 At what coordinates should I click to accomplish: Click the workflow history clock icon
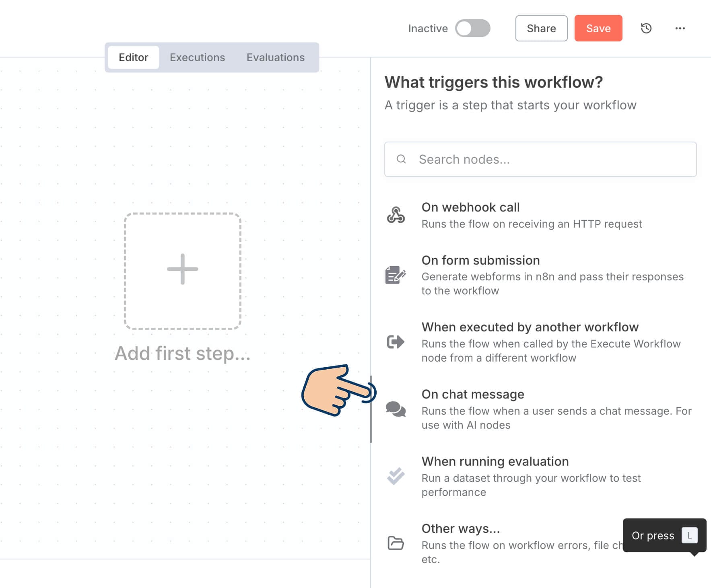[x=646, y=28]
